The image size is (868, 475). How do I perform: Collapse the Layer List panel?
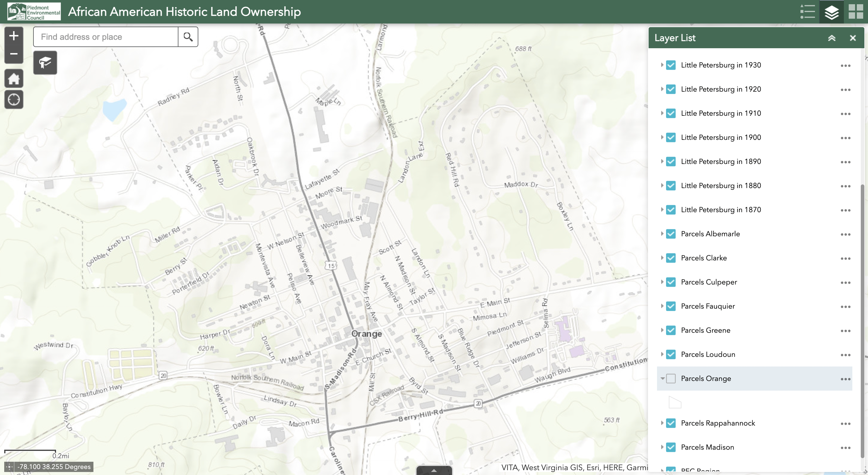coord(832,38)
